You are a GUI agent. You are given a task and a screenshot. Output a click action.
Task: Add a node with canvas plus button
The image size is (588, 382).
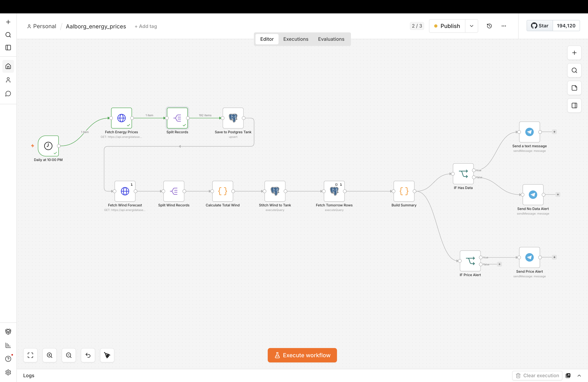click(574, 53)
